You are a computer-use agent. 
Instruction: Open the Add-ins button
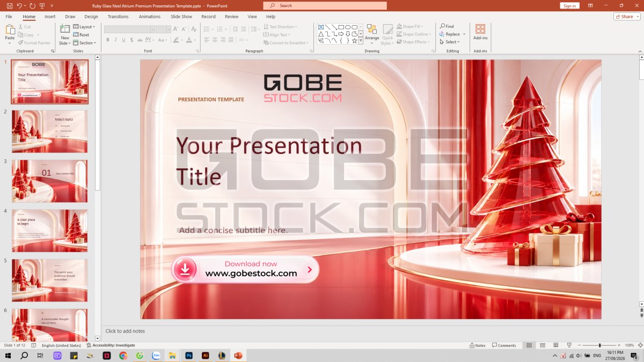click(x=480, y=32)
